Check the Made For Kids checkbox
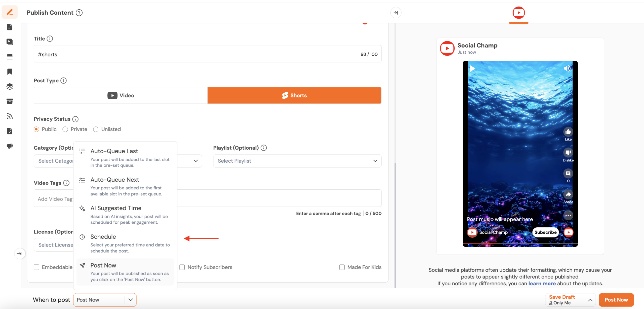644x309 pixels. click(342, 267)
